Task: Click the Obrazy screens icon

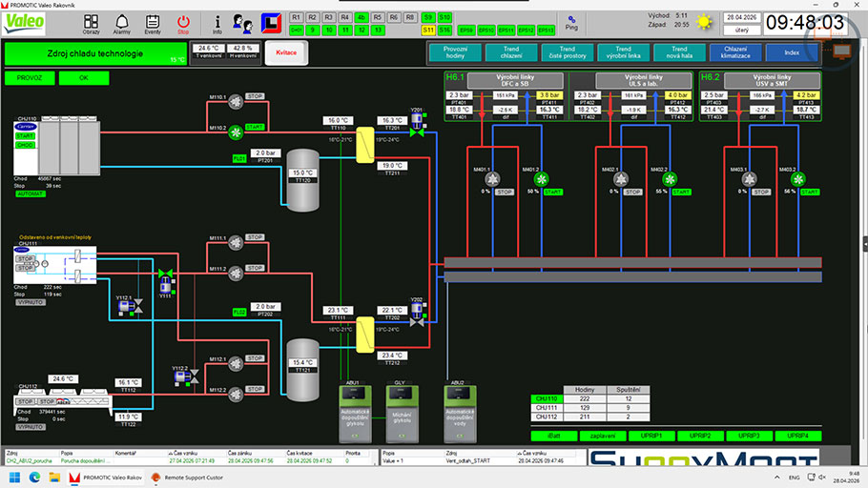Action: (x=92, y=23)
